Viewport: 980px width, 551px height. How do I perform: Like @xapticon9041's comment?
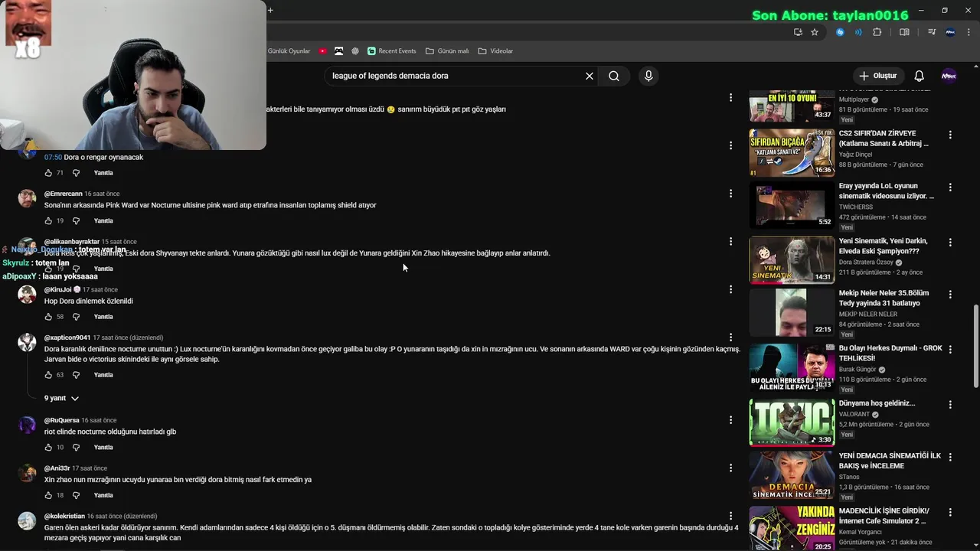[48, 375]
